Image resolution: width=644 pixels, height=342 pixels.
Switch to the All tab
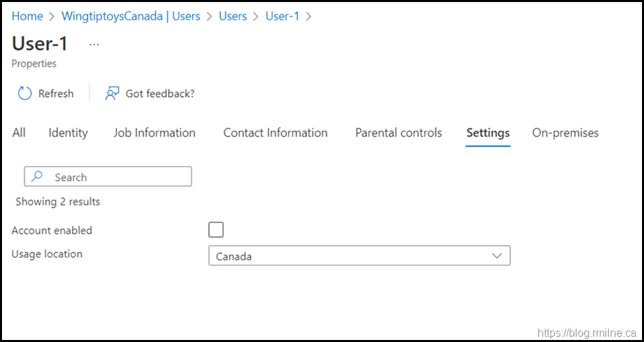19,133
